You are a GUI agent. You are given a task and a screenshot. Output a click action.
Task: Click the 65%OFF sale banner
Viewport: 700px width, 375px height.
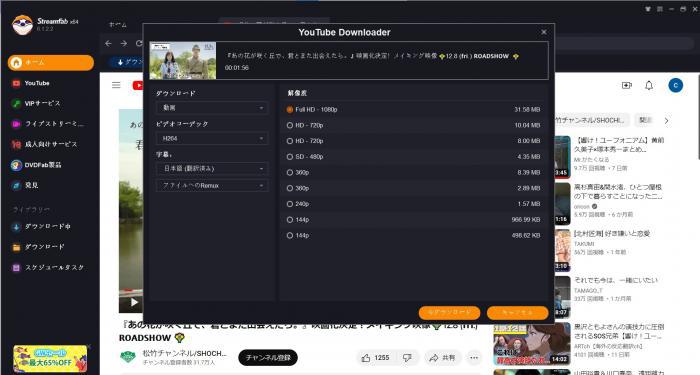(x=50, y=359)
